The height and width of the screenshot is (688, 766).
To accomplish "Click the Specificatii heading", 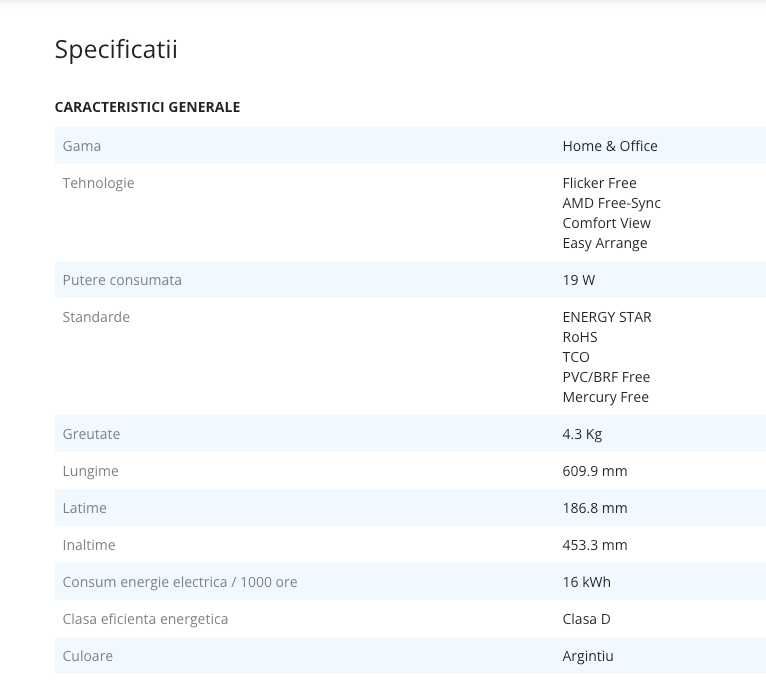I will (x=116, y=49).
